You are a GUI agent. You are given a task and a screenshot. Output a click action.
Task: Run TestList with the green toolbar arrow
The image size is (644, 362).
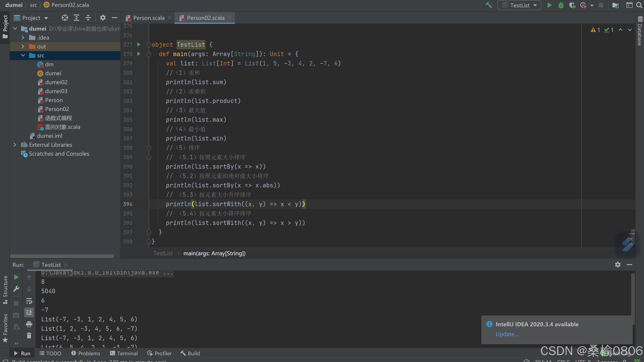tap(549, 5)
